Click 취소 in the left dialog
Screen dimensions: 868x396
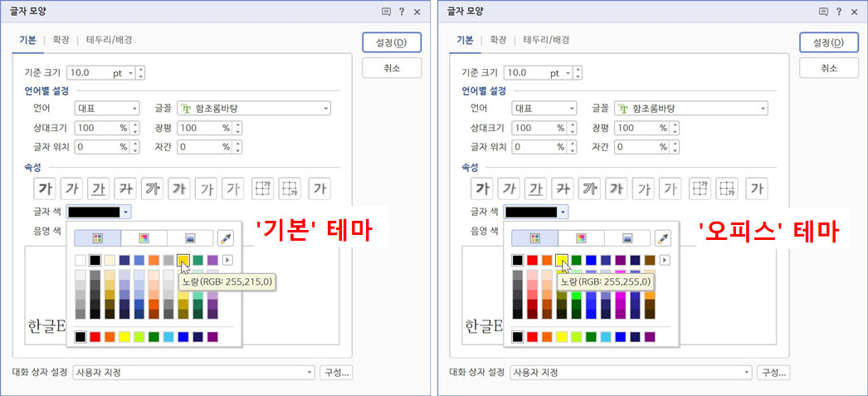coord(392,68)
